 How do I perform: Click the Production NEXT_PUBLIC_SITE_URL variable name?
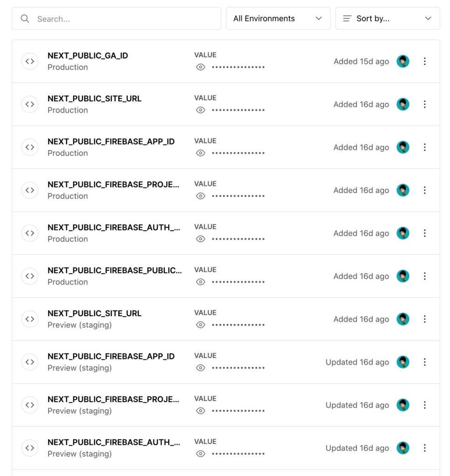pyautogui.click(x=94, y=99)
